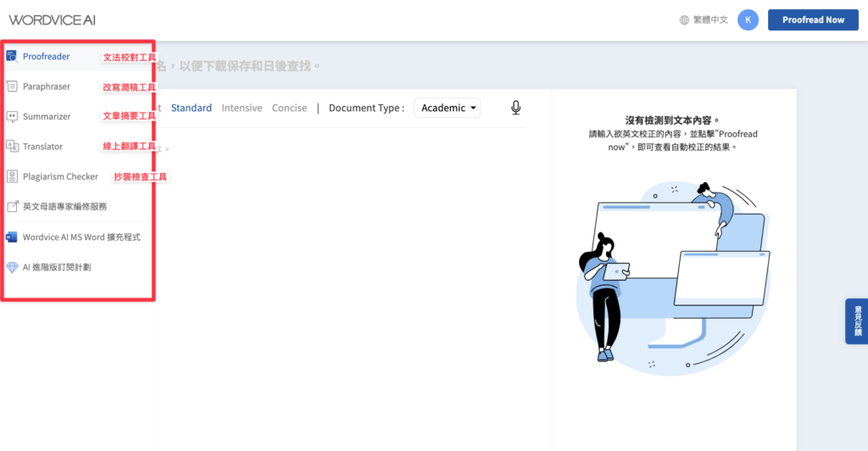Open the Proofreader tool

(x=46, y=57)
